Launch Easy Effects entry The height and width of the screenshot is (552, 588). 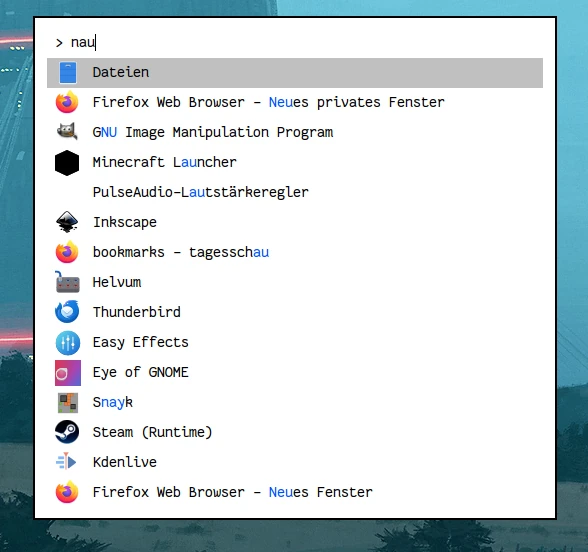[x=295, y=342]
